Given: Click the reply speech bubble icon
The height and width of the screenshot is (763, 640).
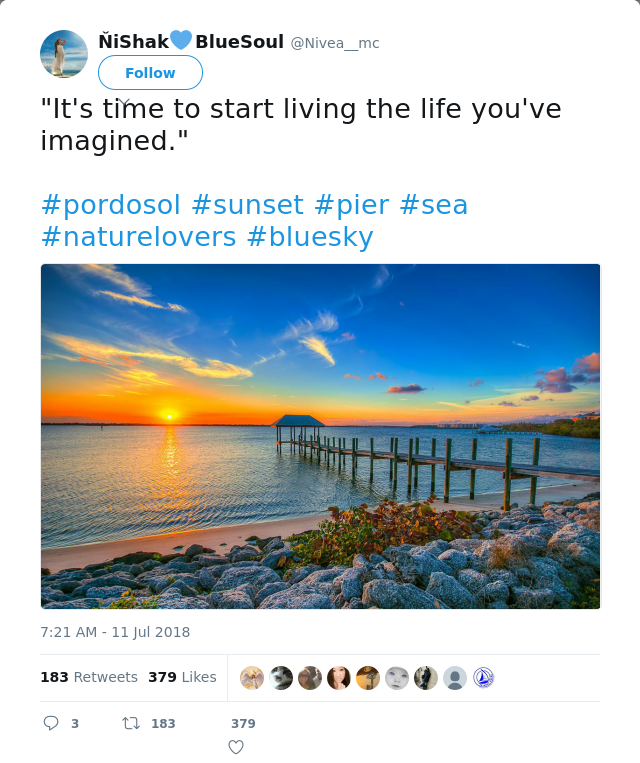Looking at the screenshot, I should tap(51, 723).
